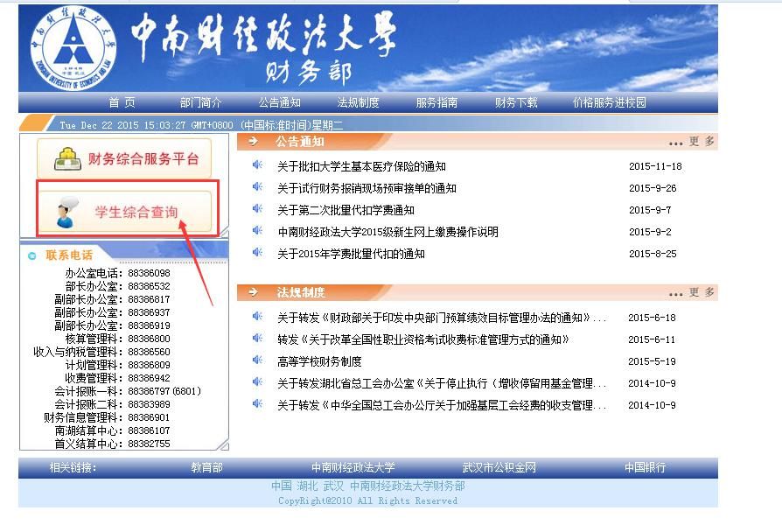The width and height of the screenshot is (782, 532).
Task: Visit the 中国银行 footer link
Action: coord(645,468)
